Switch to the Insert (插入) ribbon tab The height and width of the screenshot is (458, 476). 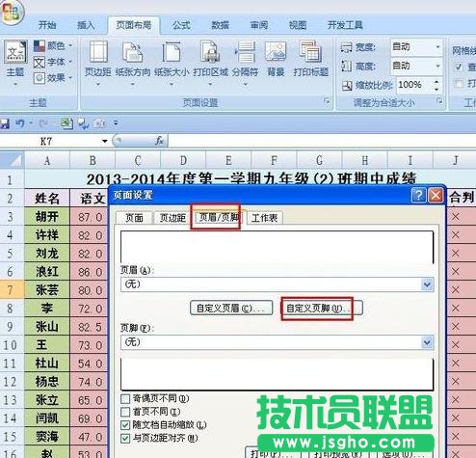(86, 25)
